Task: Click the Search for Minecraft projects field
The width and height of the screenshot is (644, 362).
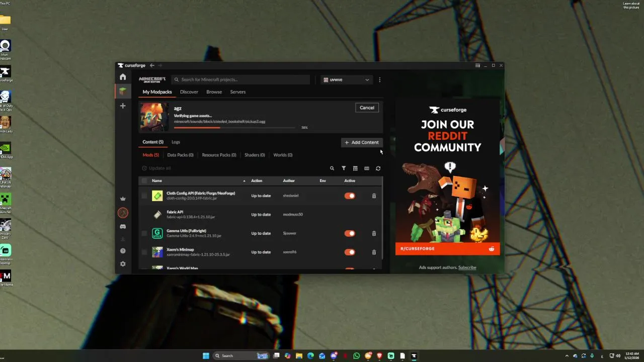Action: pyautogui.click(x=241, y=79)
